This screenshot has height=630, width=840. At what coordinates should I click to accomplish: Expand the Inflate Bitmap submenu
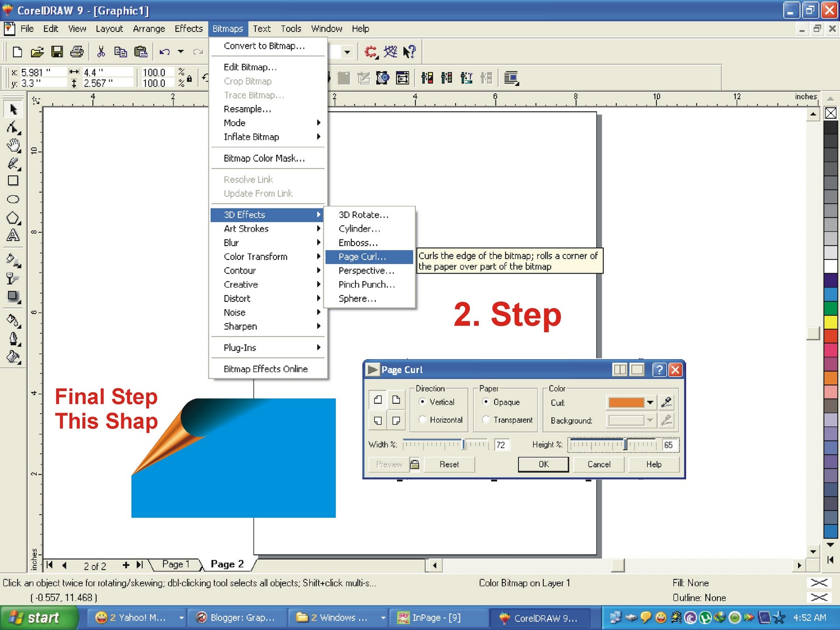tap(268, 136)
